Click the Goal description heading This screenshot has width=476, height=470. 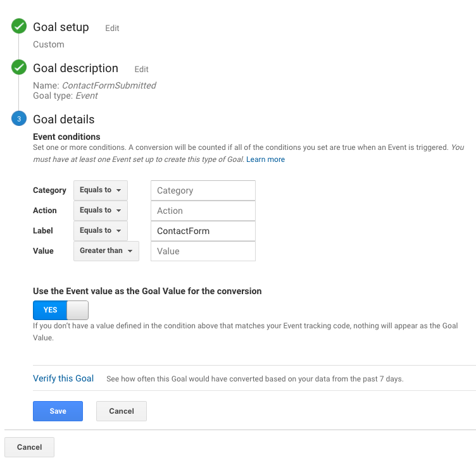coord(75,68)
